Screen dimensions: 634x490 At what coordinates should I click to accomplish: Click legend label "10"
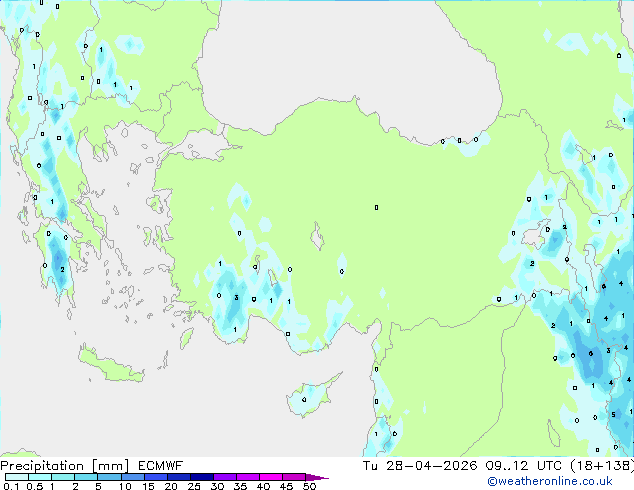tap(125, 486)
